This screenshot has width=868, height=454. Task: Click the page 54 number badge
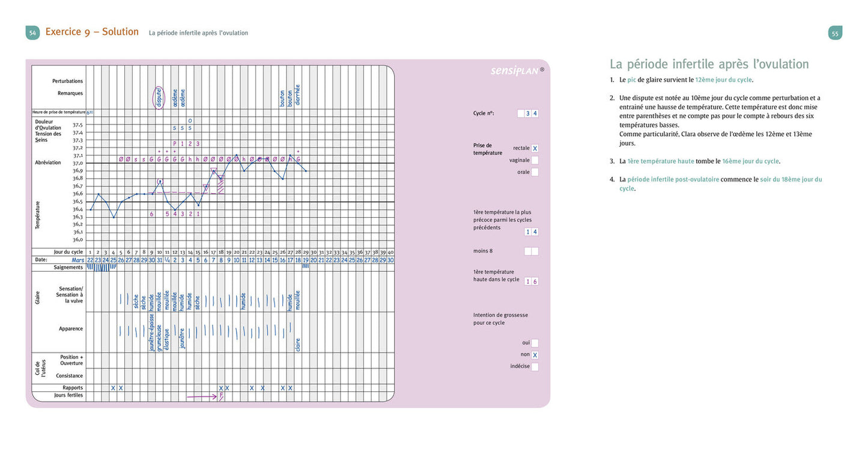point(32,33)
